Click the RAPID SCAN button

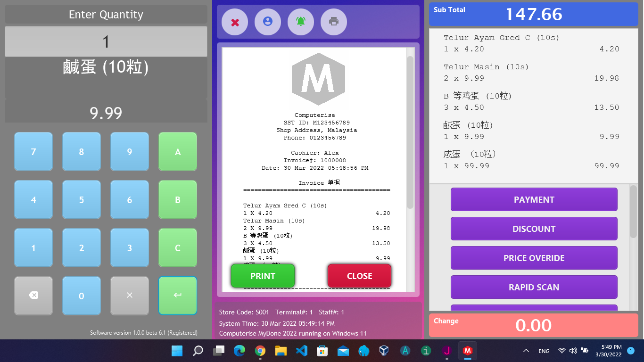[534, 287]
